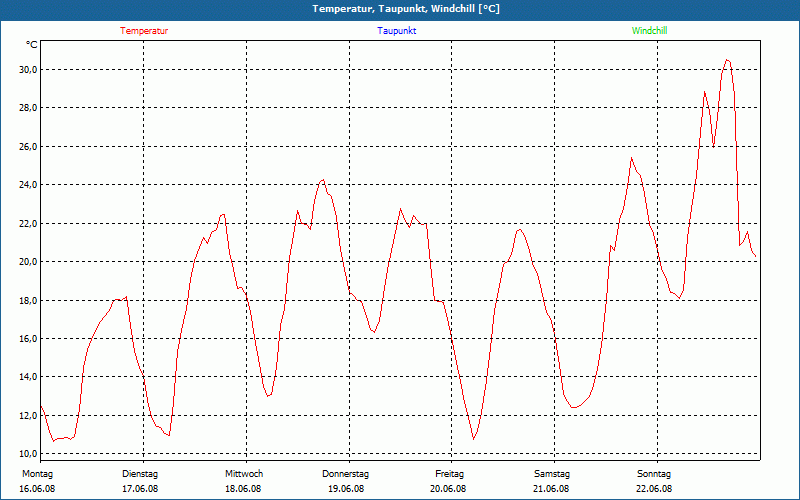The width and height of the screenshot is (800, 500).
Task: Click the 12,0 axis value
Action: [x=28, y=416]
